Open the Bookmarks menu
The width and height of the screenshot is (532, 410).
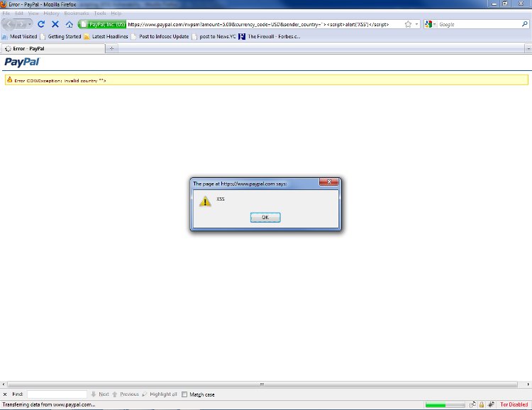(x=77, y=13)
